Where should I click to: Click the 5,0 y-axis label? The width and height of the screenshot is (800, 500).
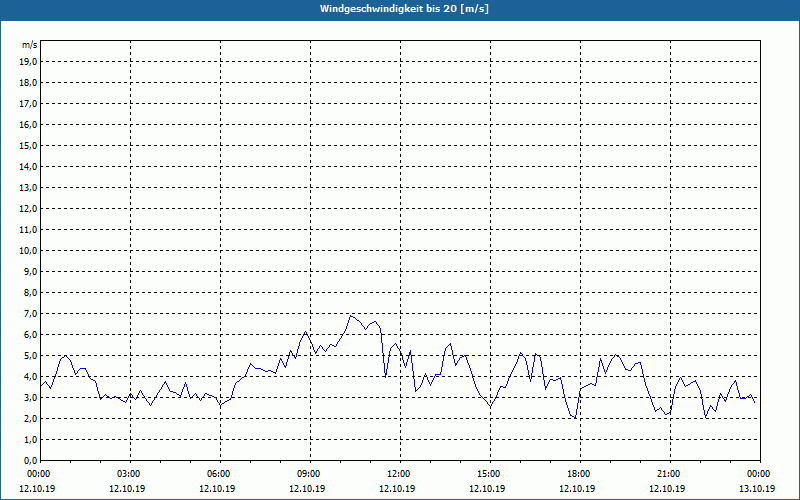(30, 356)
